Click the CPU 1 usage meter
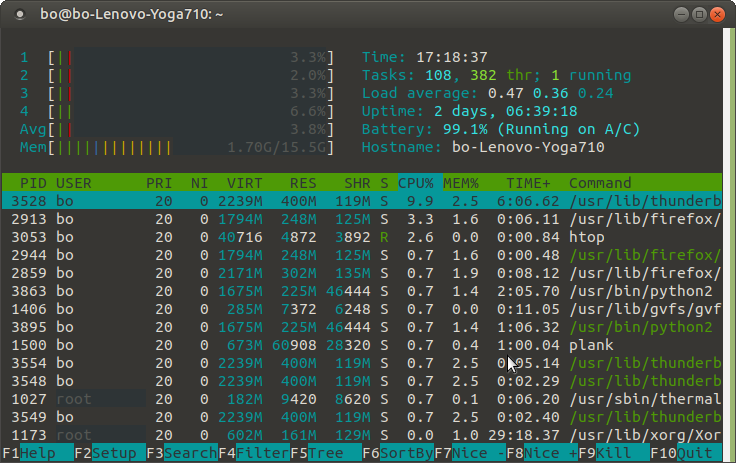Screen dimensions: 736x463 (x=176, y=57)
